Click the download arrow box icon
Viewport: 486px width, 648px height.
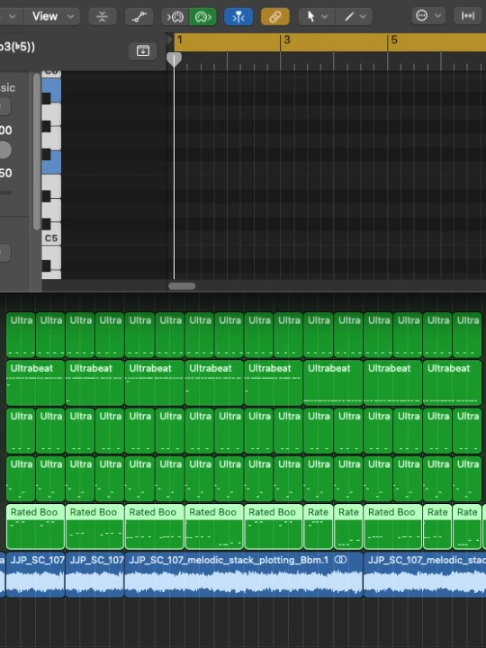click(x=143, y=51)
